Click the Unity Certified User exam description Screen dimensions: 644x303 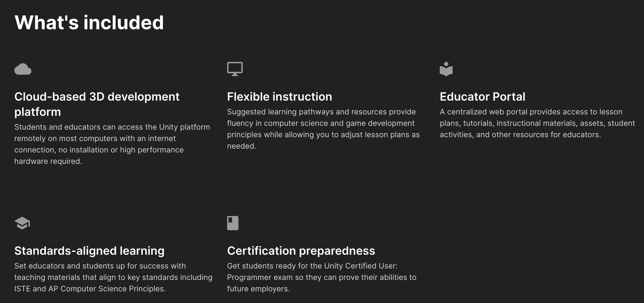pyautogui.click(x=322, y=277)
